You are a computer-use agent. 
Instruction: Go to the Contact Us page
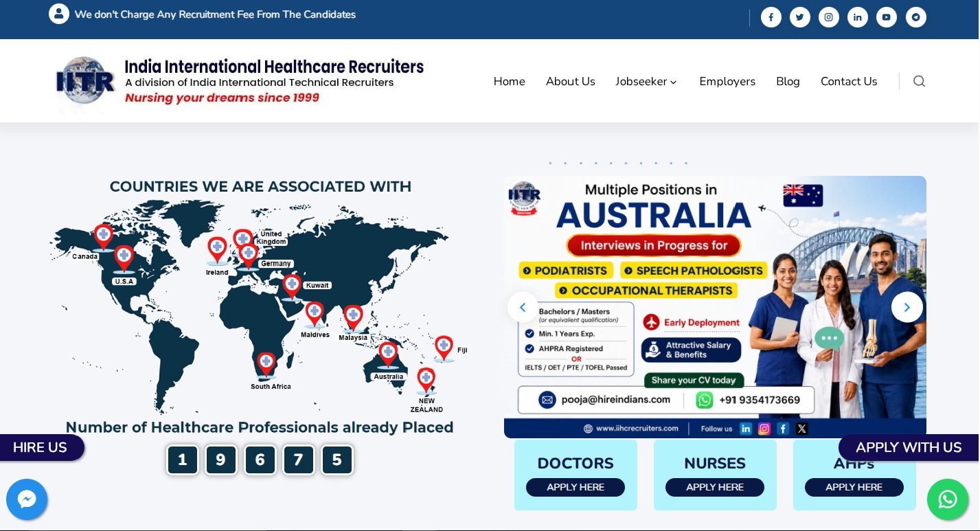click(x=849, y=81)
